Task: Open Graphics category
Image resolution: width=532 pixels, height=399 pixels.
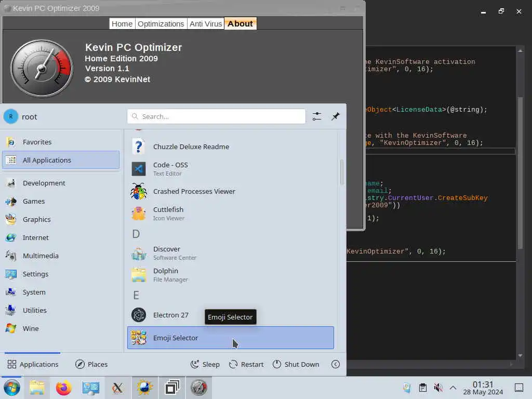Action: [x=61, y=220]
